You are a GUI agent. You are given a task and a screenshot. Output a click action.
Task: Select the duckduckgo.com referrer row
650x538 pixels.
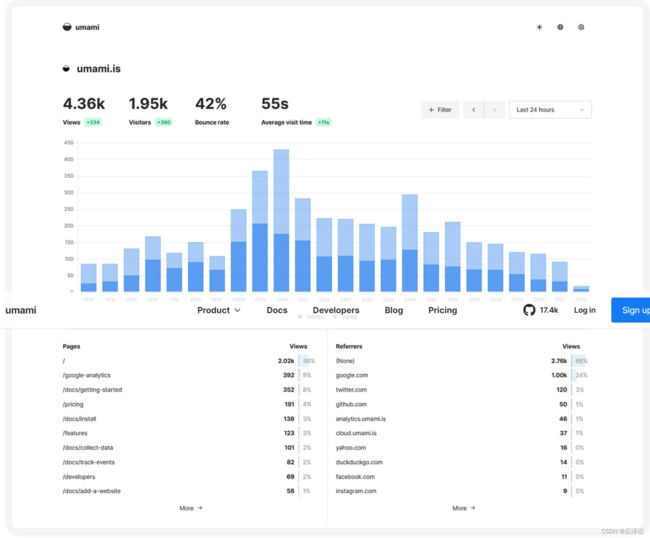coord(462,462)
